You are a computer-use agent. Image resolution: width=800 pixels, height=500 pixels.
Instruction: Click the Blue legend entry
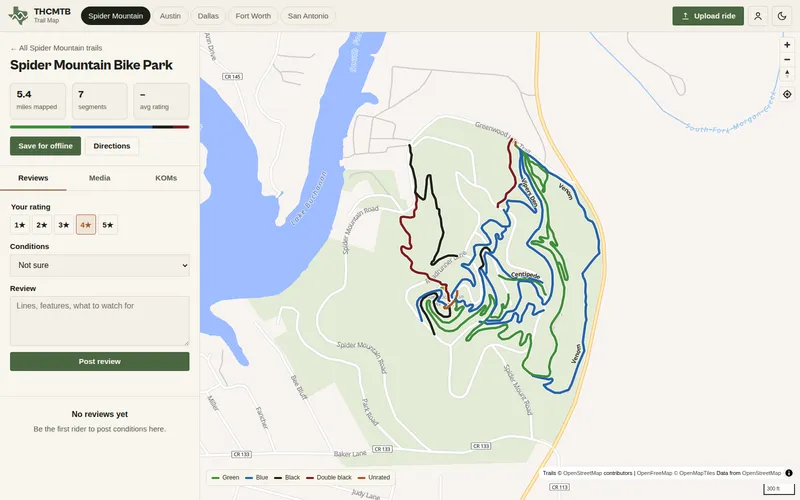point(257,478)
